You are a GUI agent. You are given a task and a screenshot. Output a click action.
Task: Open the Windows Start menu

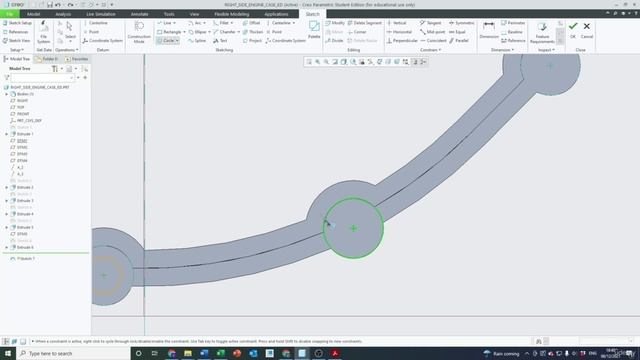8,353
